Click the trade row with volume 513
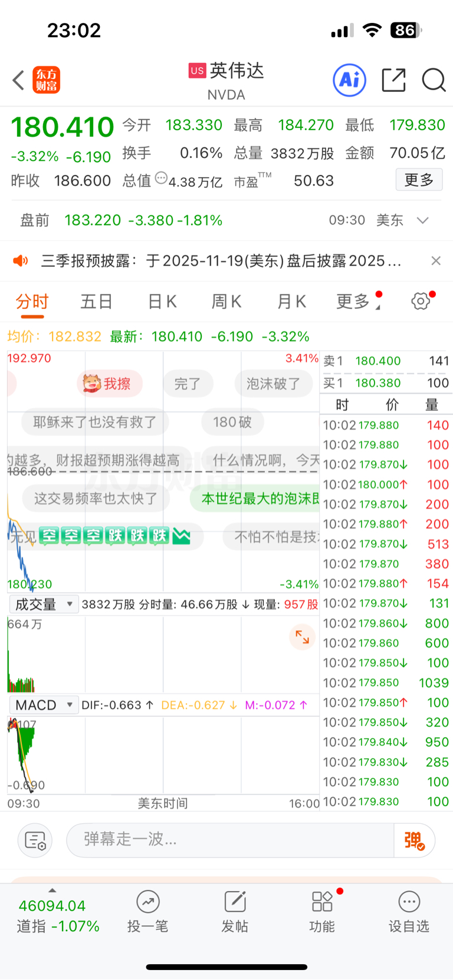The height and width of the screenshot is (980, 453). point(386,544)
